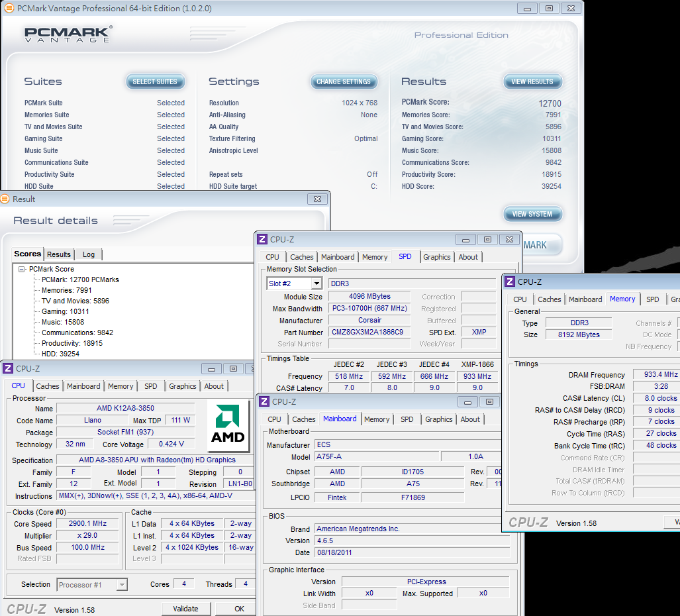Collapse the PCMark Score tree node

(x=21, y=270)
